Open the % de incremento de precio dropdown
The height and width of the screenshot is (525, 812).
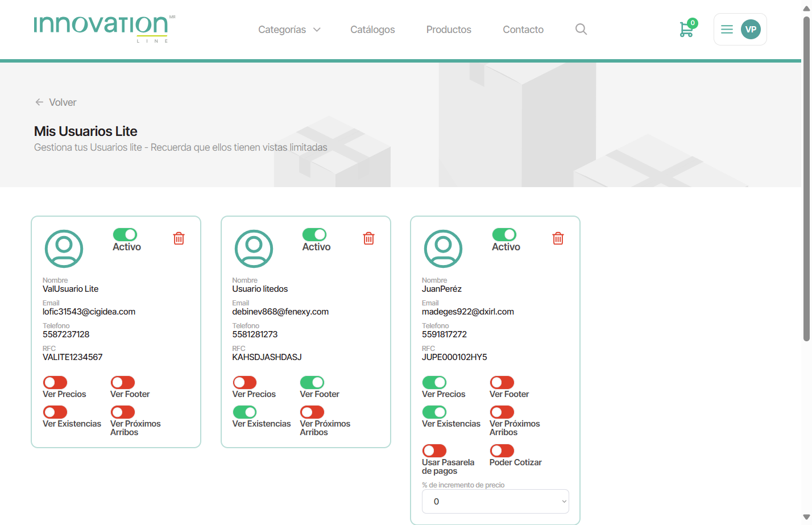pos(495,502)
